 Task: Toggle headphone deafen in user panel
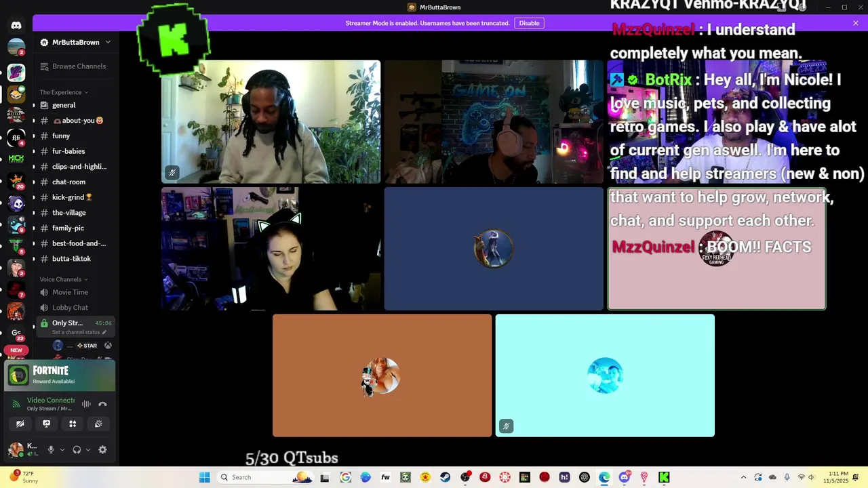(x=77, y=449)
